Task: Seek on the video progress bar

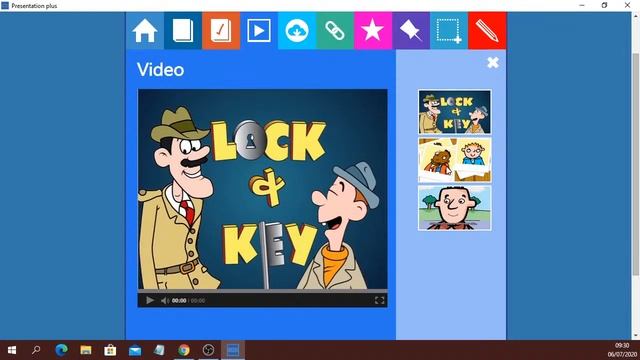Action: pyautogui.click(x=262, y=291)
